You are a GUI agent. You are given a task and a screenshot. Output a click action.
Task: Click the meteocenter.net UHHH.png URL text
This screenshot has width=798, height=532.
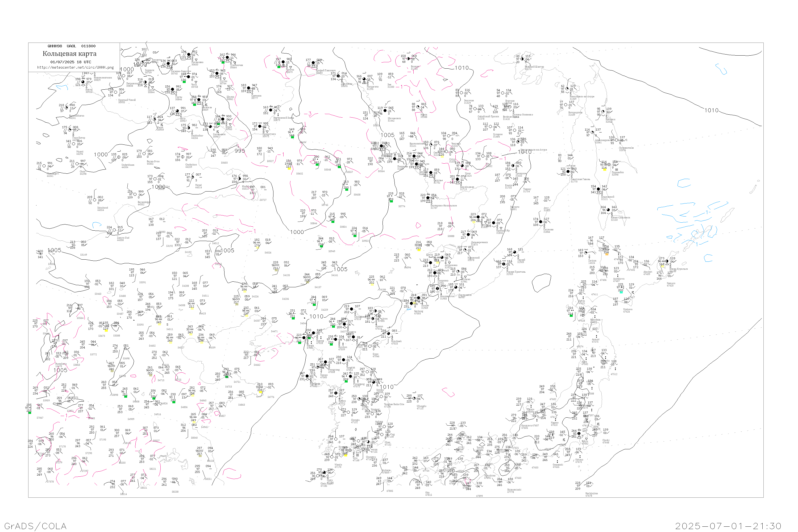tap(75, 68)
